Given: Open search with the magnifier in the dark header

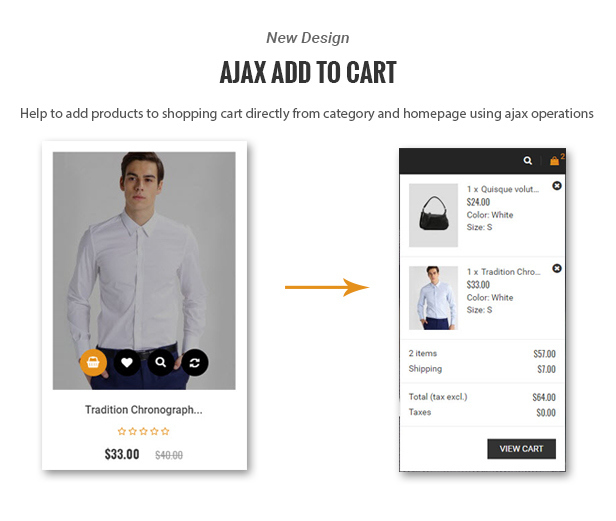Looking at the screenshot, I should point(528,160).
